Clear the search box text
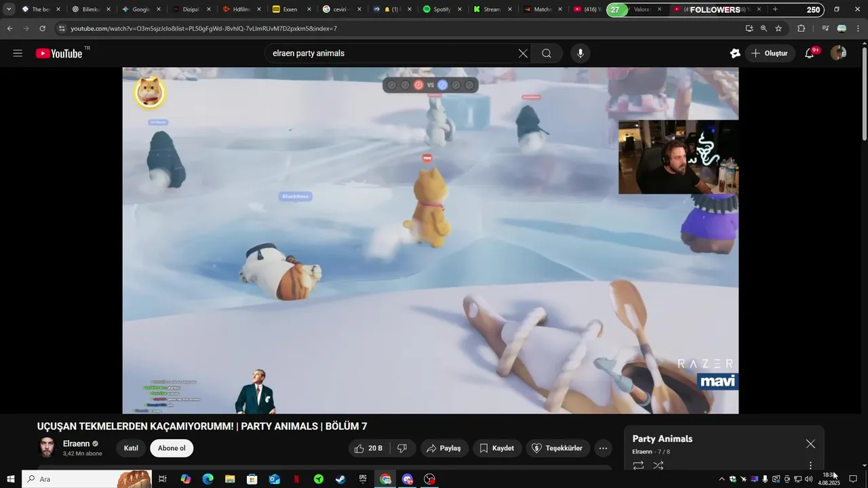This screenshot has height=488, width=868. click(523, 54)
